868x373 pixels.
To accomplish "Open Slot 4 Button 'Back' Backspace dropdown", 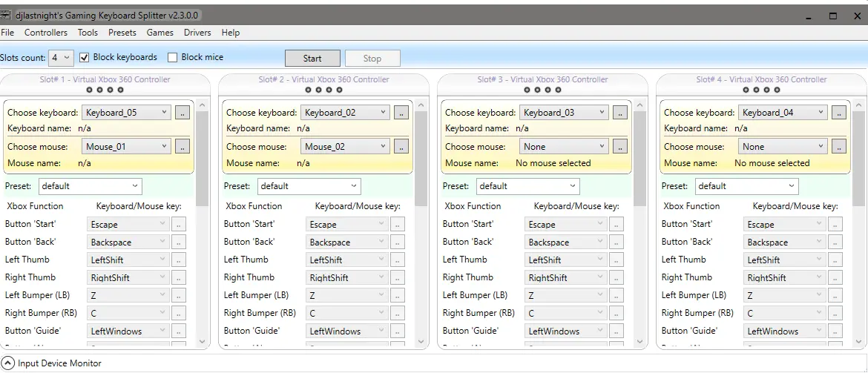I will coord(784,242).
